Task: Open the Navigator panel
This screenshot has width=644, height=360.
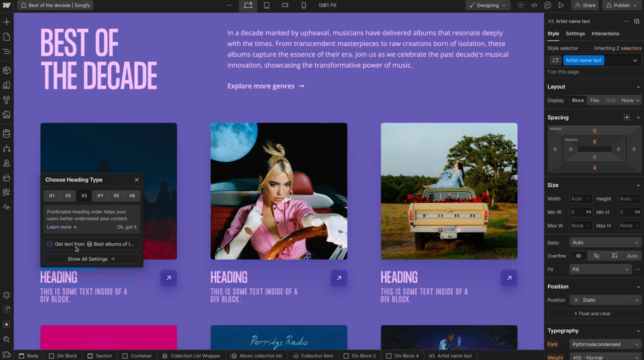Action: (x=6, y=51)
